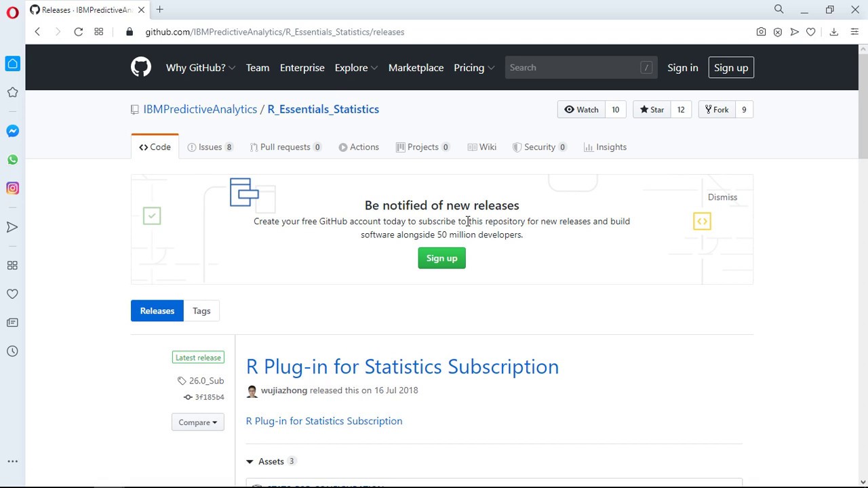
Task: Send page via toolbar Flow arrow
Action: [794, 32]
